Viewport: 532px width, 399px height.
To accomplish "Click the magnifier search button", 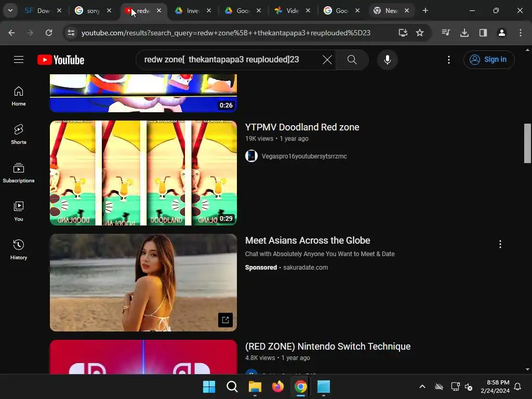I will pos(352,60).
